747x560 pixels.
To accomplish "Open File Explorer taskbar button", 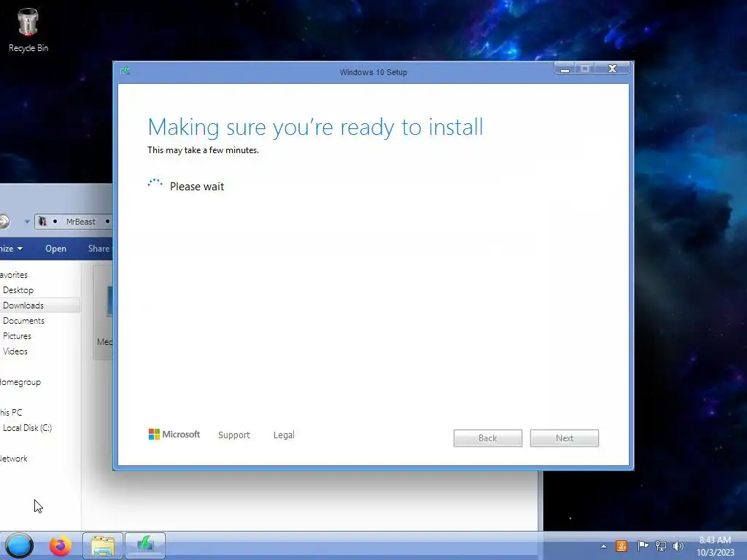I will pyautogui.click(x=103, y=545).
